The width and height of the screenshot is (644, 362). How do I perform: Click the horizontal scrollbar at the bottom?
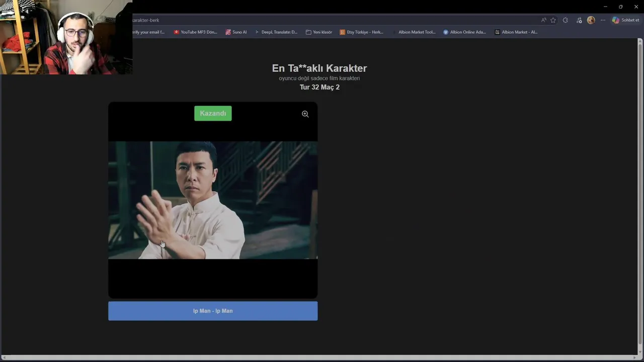319,357
